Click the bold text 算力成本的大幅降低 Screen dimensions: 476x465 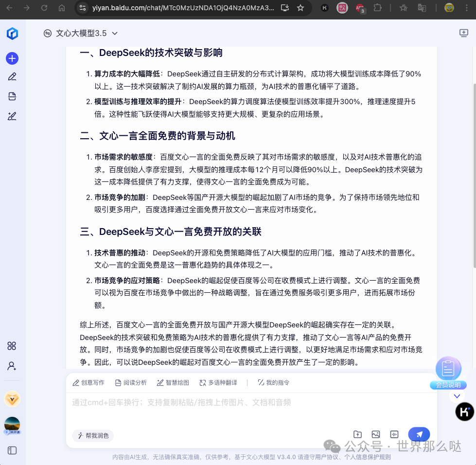click(127, 74)
